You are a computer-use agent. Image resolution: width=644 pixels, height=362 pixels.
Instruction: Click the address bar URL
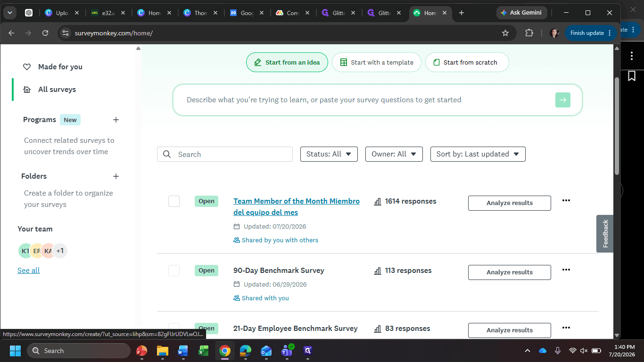pos(114,33)
